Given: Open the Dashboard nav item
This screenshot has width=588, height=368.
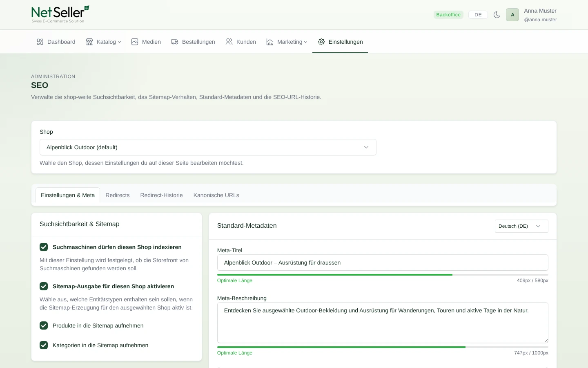Looking at the screenshot, I should pyautogui.click(x=56, y=42).
